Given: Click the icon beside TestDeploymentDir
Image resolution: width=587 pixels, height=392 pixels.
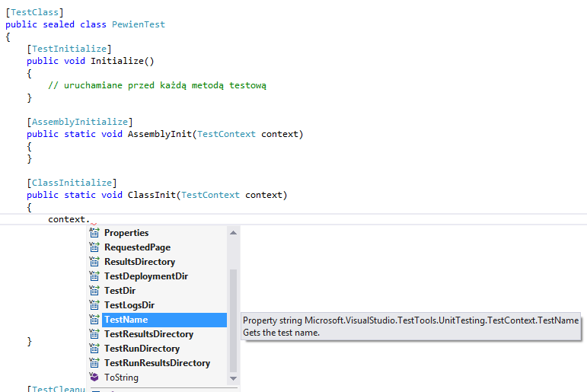Looking at the screenshot, I should pyautogui.click(x=94, y=276).
